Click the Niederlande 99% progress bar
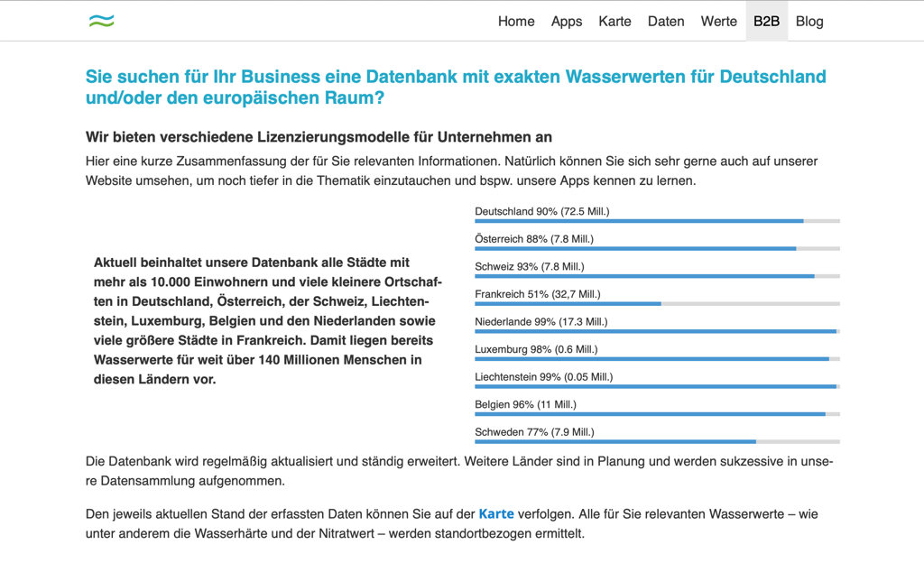Screen dimensions: 924x563 [657, 331]
